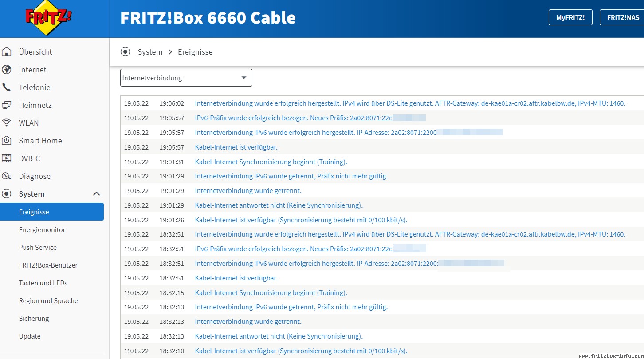
Task: Open 19:01:29 Kabel-Internet antwortet nicht event
Action: [x=279, y=205]
